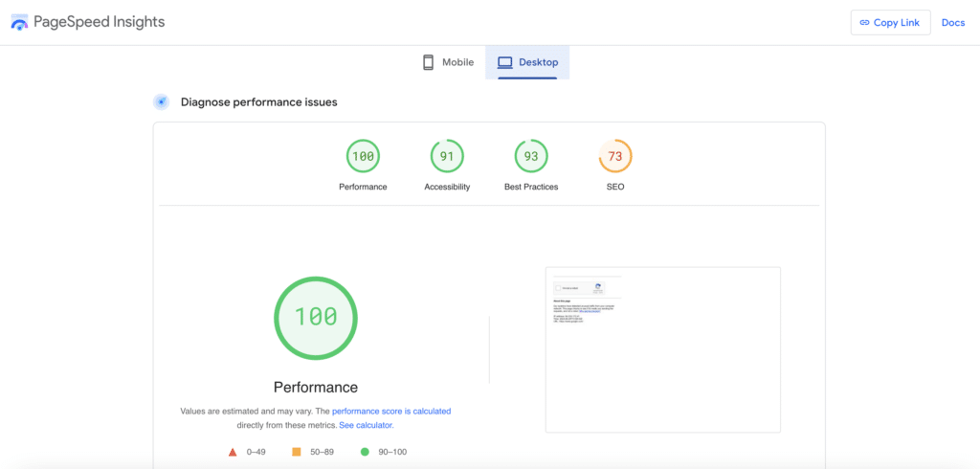Viewport: 980px width, 469px height.
Task: Jump to the Best Practices score gauge 93
Action: point(530,156)
